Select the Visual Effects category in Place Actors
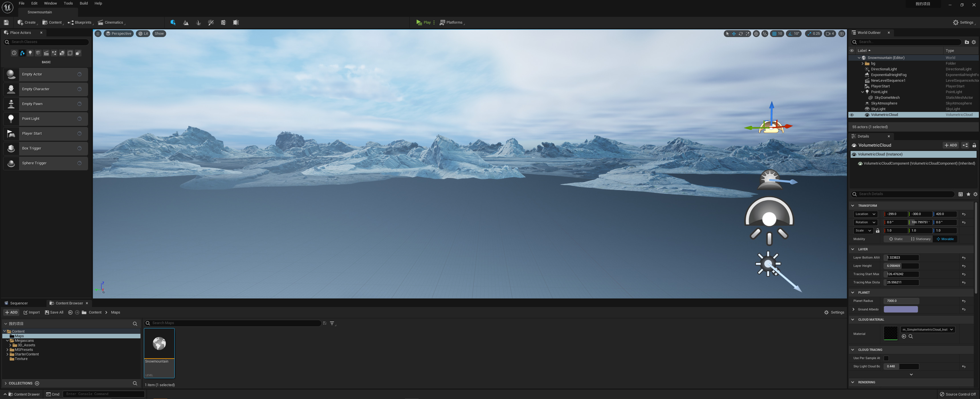Image resolution: width=980 pixels, height=399 pixels. 54,53
